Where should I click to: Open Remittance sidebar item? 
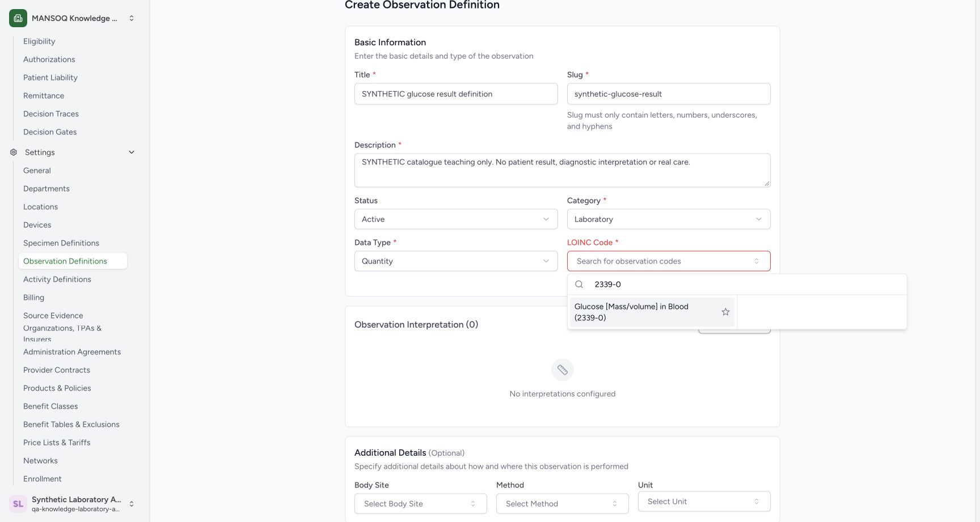pyautogui.click(x=44, y=96)
